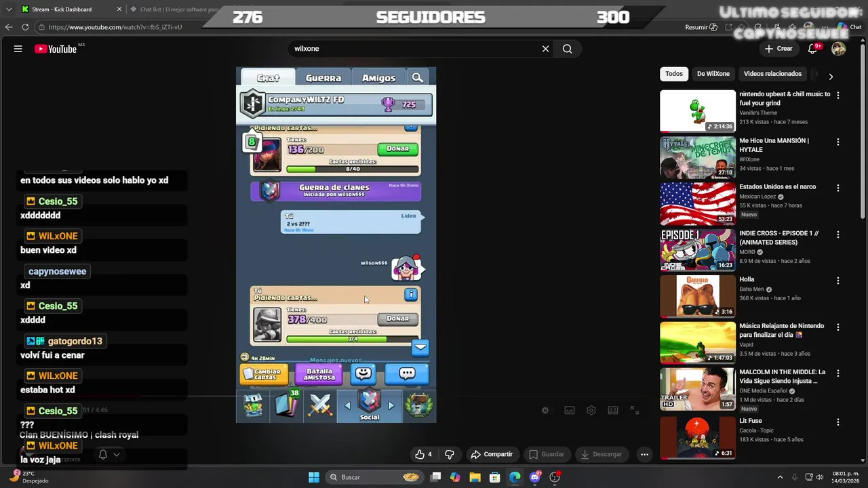Screen dimensions: 868x488
Task: Reload the page with refresh icon
Action: click(x=25, y=27)
